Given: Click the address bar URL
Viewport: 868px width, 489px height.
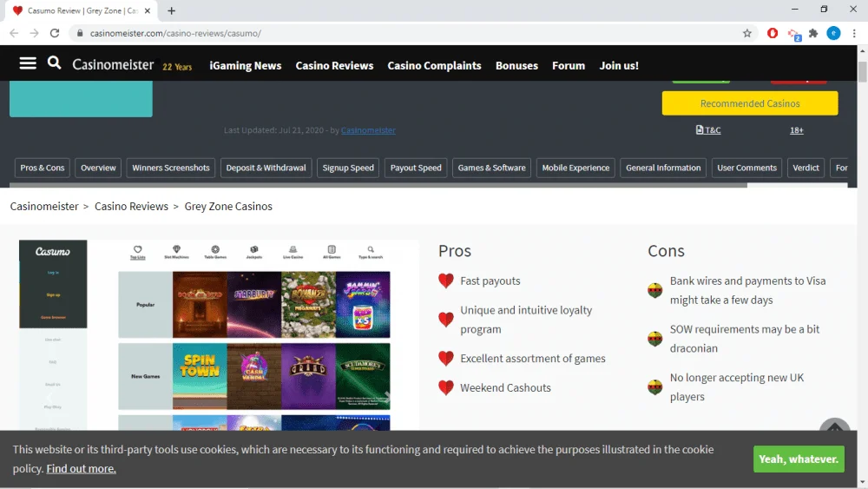Looking at the screenshot, I should click(x=175, y=33).
